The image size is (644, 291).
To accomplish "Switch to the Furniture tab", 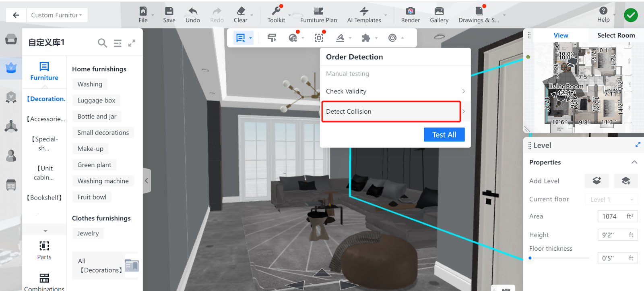I will point(44,72).
